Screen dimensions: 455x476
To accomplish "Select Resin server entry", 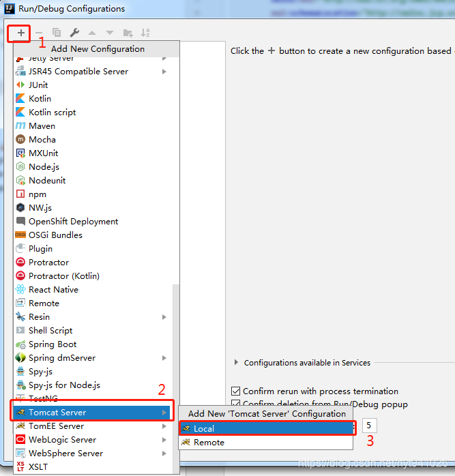I will coord(93,317).
